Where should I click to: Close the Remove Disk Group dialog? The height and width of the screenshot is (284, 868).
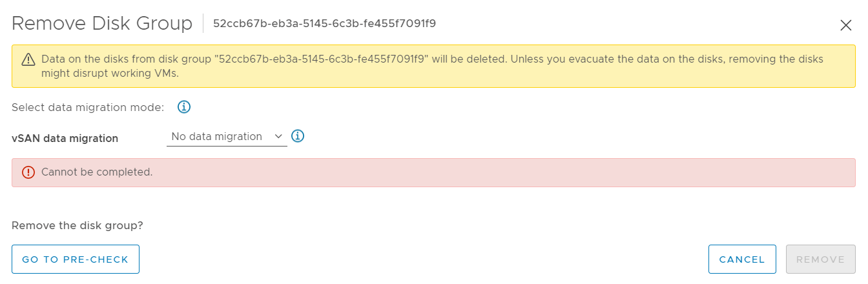click(x=845, y=25)
